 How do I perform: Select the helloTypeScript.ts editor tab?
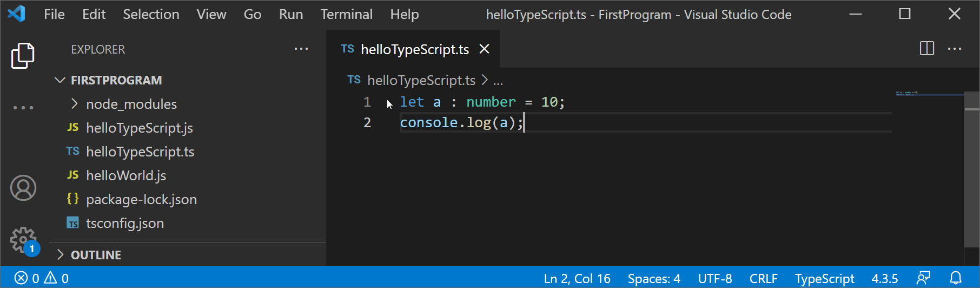point(413,49)
